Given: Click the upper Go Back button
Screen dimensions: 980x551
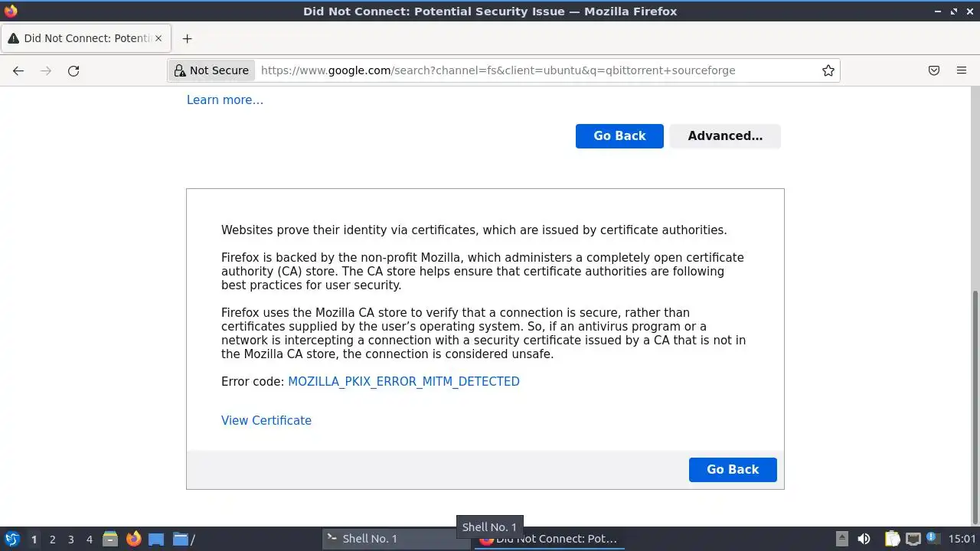Looking at the screenshot, I should coord(619,136).
